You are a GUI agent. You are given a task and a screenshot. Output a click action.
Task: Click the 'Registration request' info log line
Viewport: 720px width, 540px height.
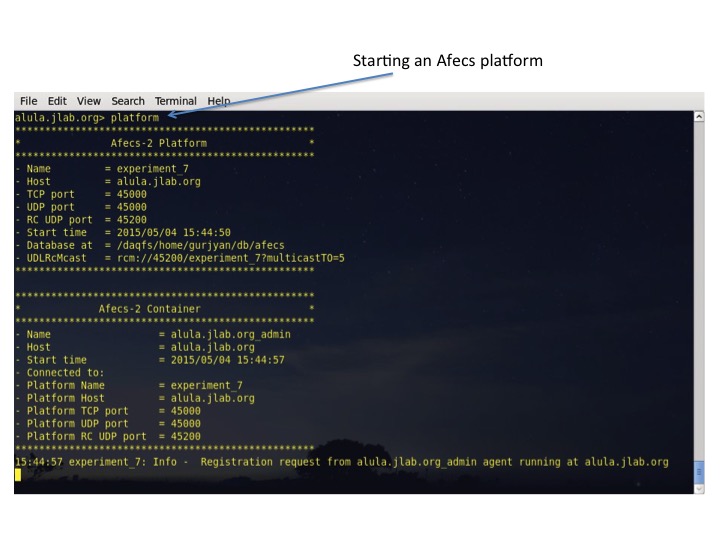(342, 462)
